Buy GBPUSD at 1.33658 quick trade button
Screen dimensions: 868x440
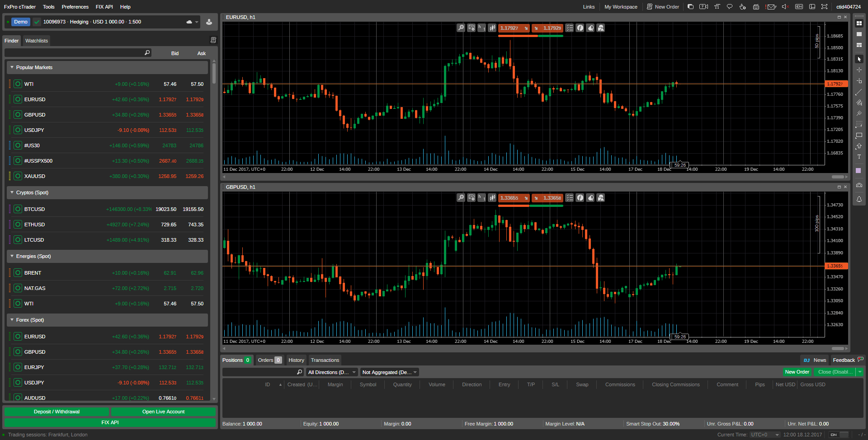(x=547, y=198)
